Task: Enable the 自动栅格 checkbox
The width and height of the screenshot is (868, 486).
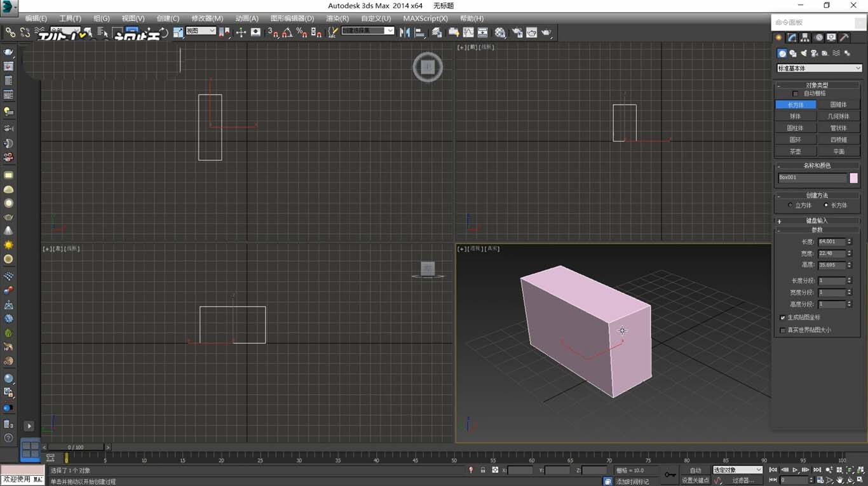Action: click(x=795, y=93)
